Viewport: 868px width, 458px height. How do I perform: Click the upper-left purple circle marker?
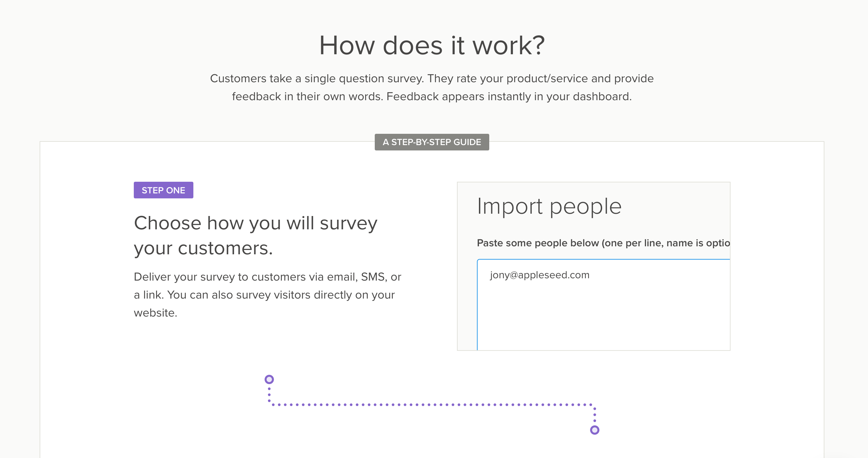(x=269, y=379)
